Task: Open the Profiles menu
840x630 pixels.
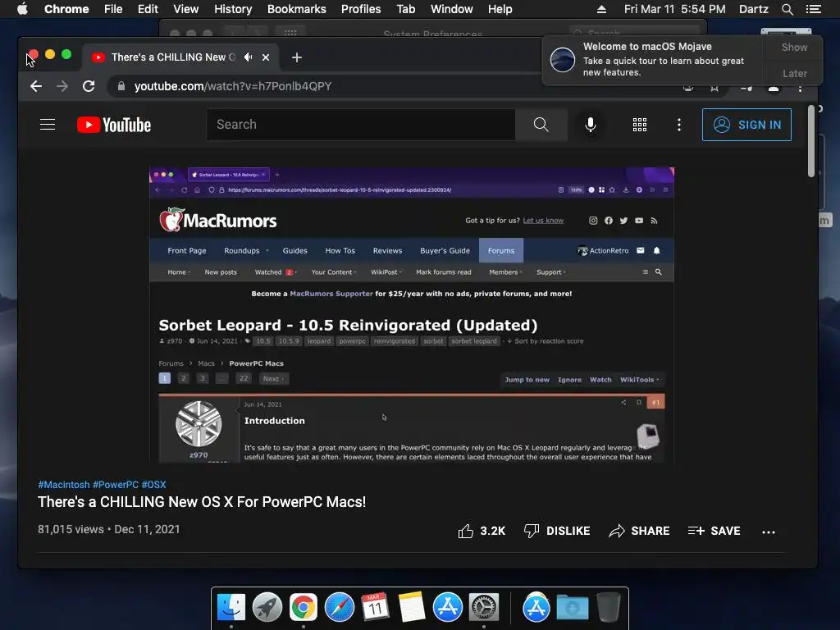Action: 361,9
